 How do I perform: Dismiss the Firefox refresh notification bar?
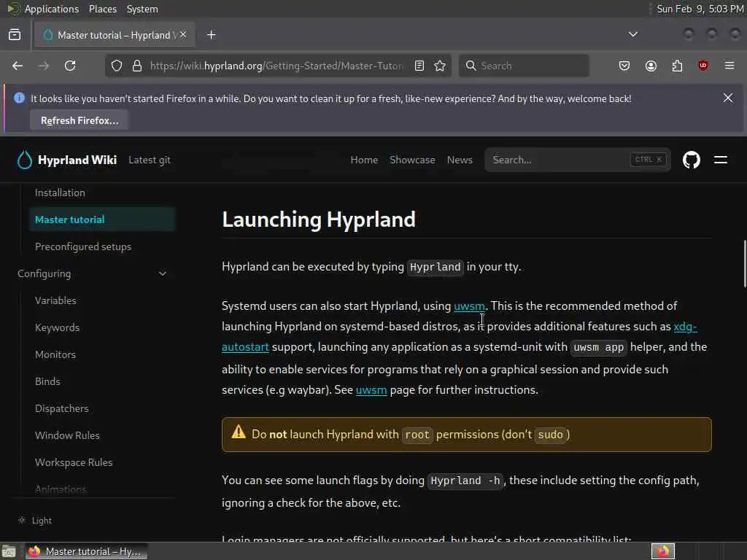[x=728, y=98]
